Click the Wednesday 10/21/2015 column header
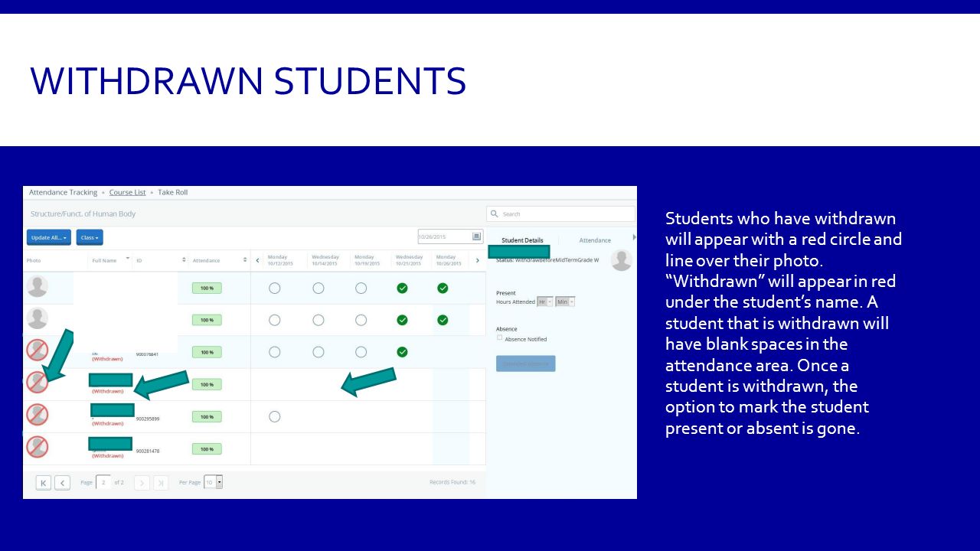The image size is (980, 551). pyautogui.click(x=409, y=260)
